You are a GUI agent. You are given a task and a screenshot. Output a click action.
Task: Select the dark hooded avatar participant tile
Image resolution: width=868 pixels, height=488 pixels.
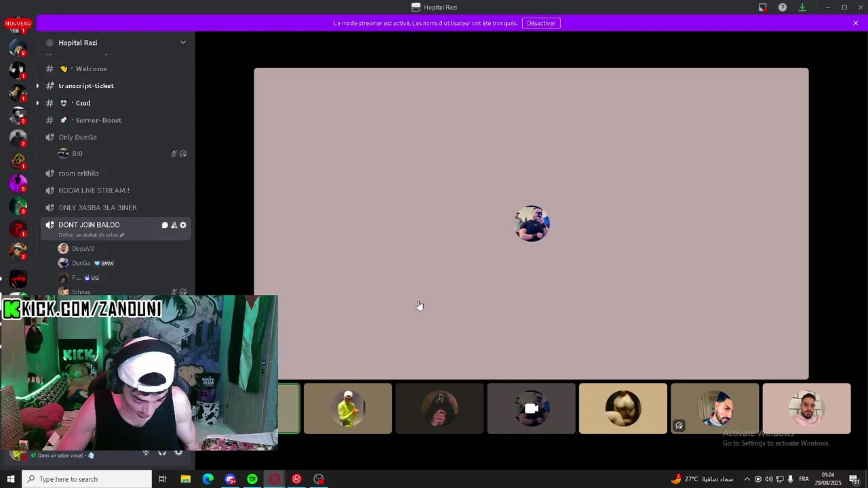[x=439, y=409]
